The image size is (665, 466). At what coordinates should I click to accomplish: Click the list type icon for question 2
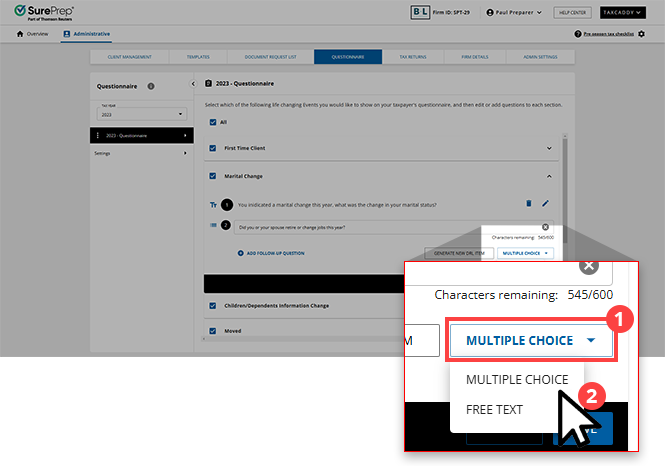pos(213,225)
